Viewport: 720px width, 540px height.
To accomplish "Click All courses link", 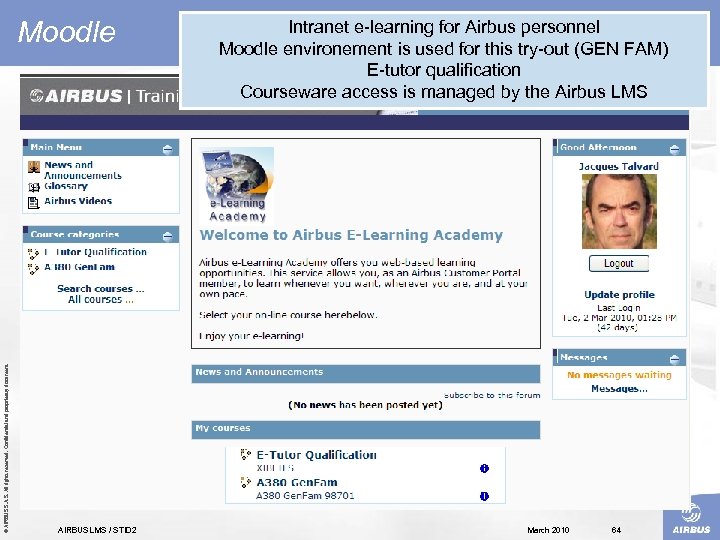I will point(101,299).
